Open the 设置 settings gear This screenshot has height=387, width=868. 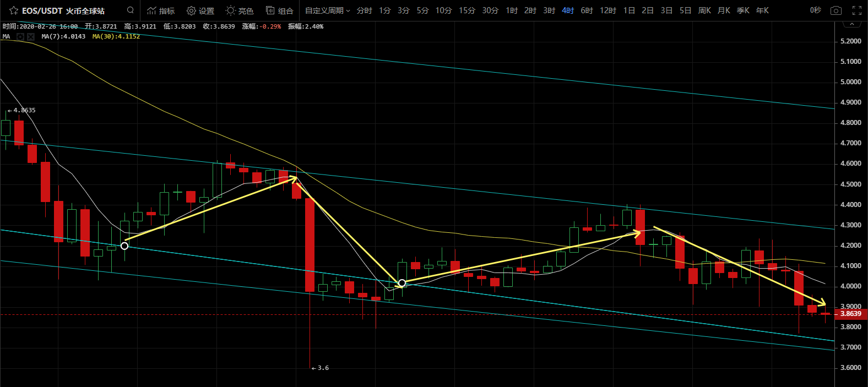(200, 10)
